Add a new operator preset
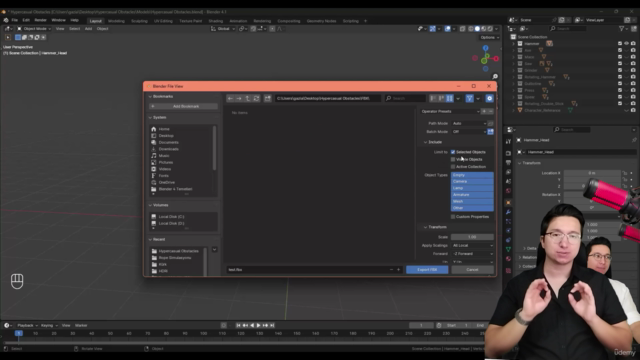This screenshot has height=360, width=640. pos(484,111)
